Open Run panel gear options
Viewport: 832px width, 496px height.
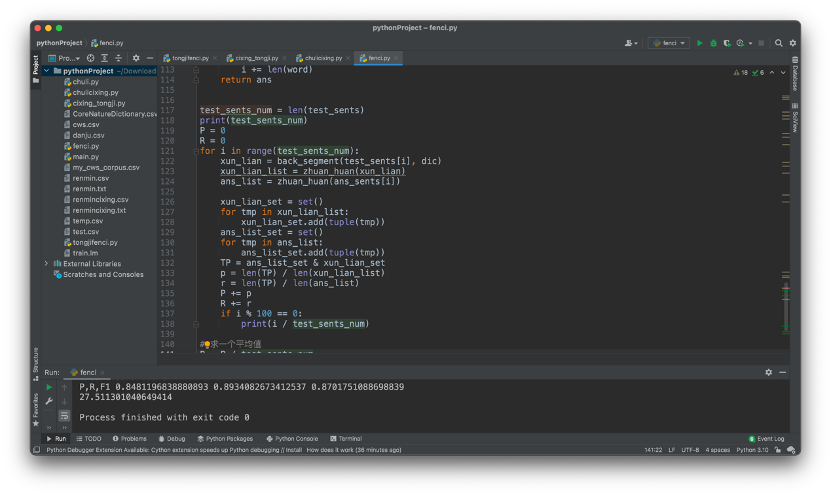pyautogui.click(x=768, y=372)
